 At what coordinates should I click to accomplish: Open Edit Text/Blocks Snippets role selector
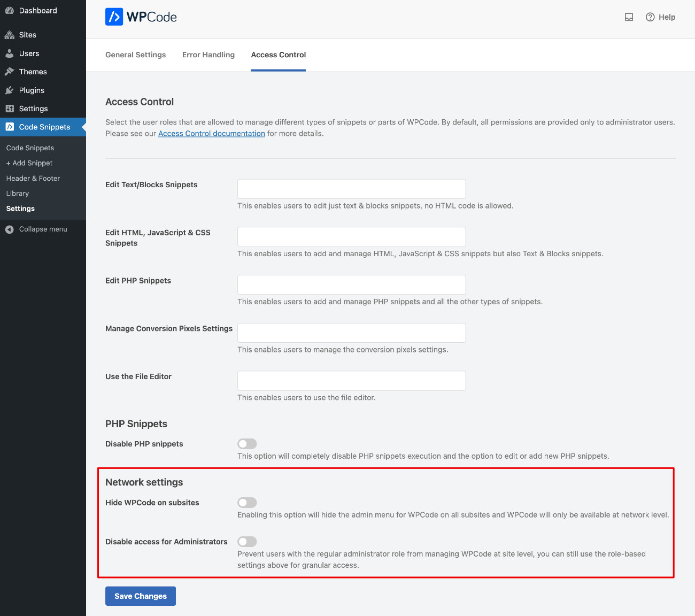352,189
